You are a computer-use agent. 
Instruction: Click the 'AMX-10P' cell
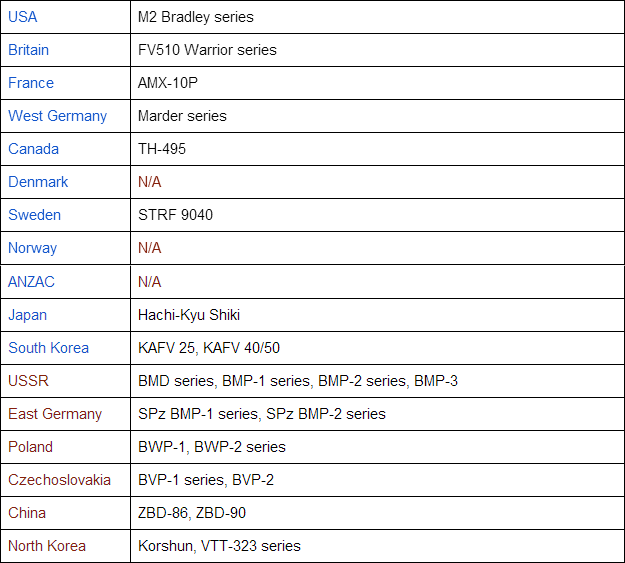pos(377,83)
